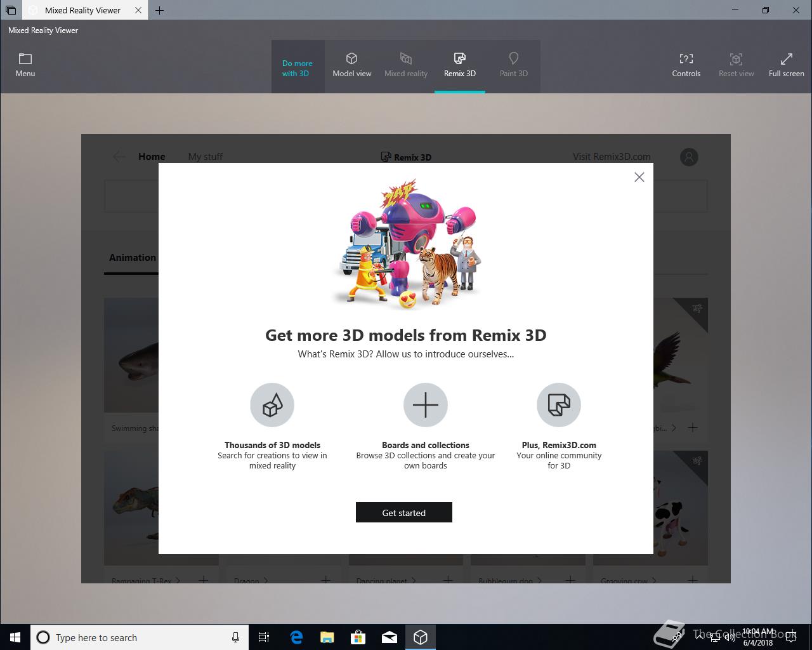The image size is (812, 650).
Task: Close the Remix 3D intro dialog
Action: (x=639, y=177)
